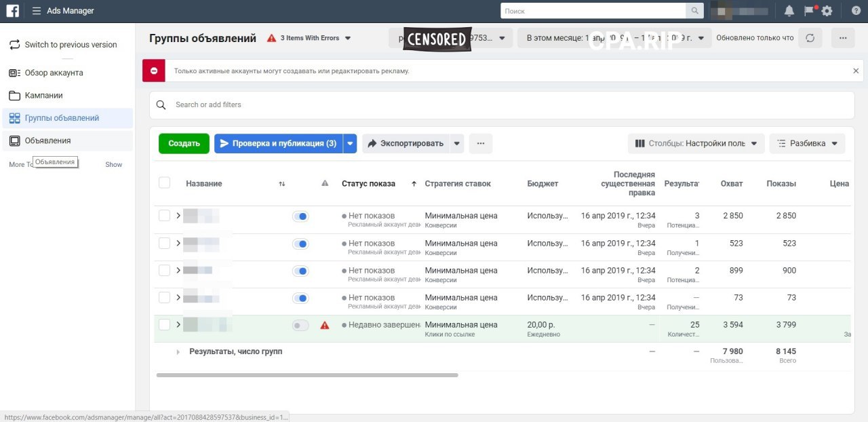The height and width of the screenshot is (422, 868).
Task: Tick checkbox of row with бюджет 20,00 р.
Action: [164, 324]
